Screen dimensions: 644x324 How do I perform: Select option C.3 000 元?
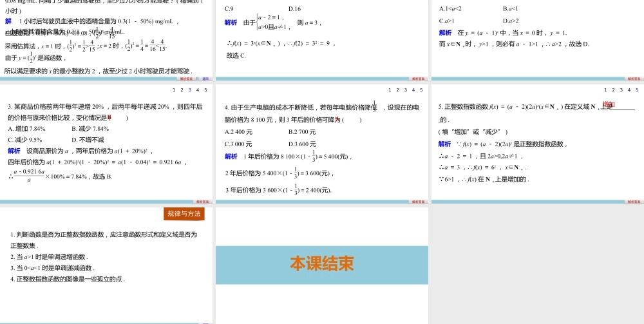[x=239, y=144]
